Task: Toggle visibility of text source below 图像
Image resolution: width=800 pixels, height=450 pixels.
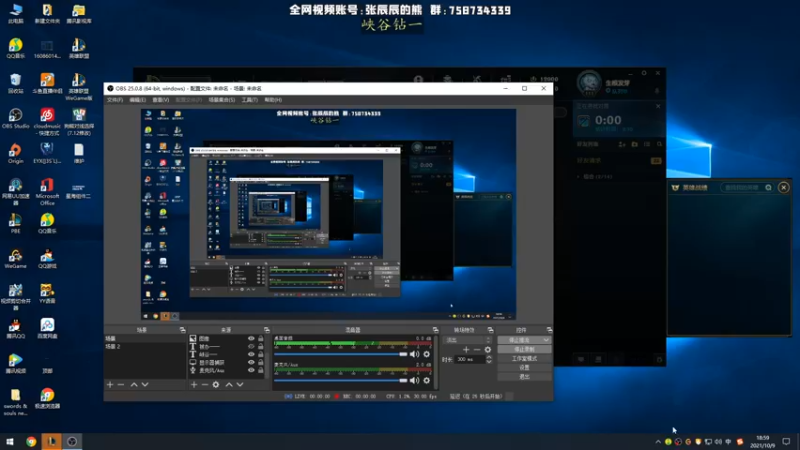Action: [x=251, y=346]
